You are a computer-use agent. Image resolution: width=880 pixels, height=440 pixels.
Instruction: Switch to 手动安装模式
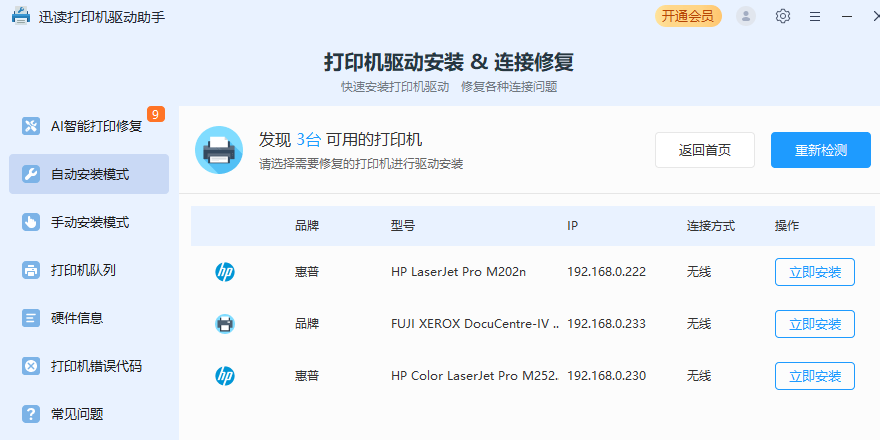tap(89, 222)
